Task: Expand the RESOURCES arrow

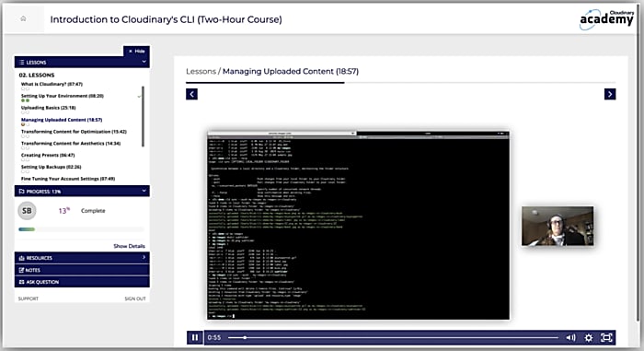Action: 144,258
